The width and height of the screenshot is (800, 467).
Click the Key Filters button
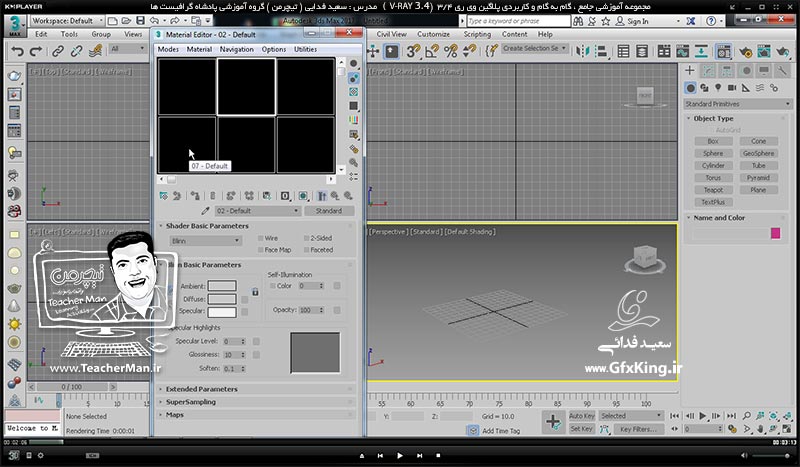tap(638, 429)
